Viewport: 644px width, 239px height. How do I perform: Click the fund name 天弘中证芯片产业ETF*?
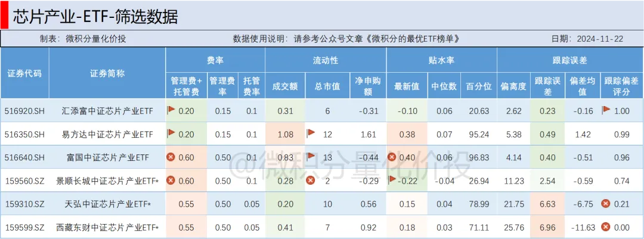tap(108, 204)
